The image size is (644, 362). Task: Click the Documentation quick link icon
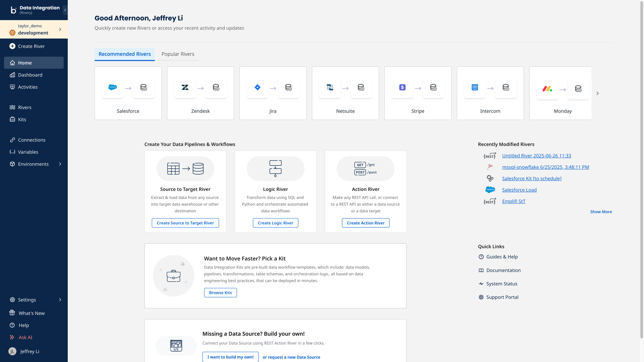481,270
